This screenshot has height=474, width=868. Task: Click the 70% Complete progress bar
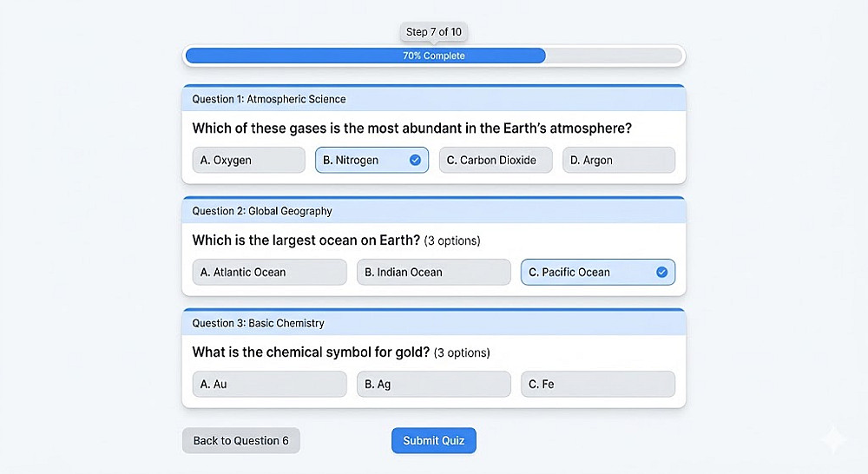click(x=433, y=56)
